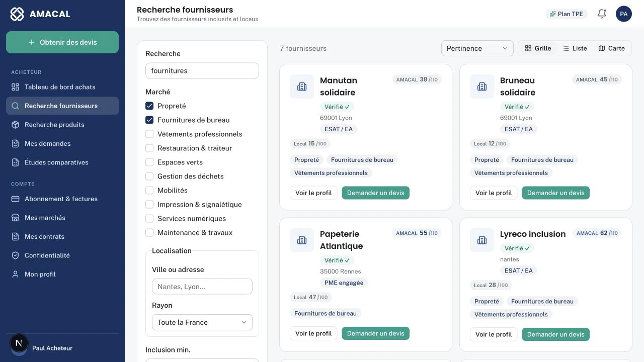Click the Bruneau solidaire building icon
644x362 pixels.
coord(482,86)
